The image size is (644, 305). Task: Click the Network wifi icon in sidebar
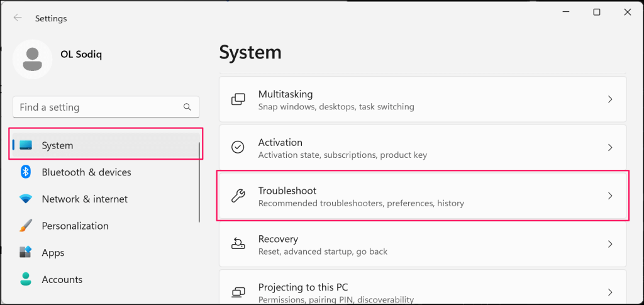point(26,199)
